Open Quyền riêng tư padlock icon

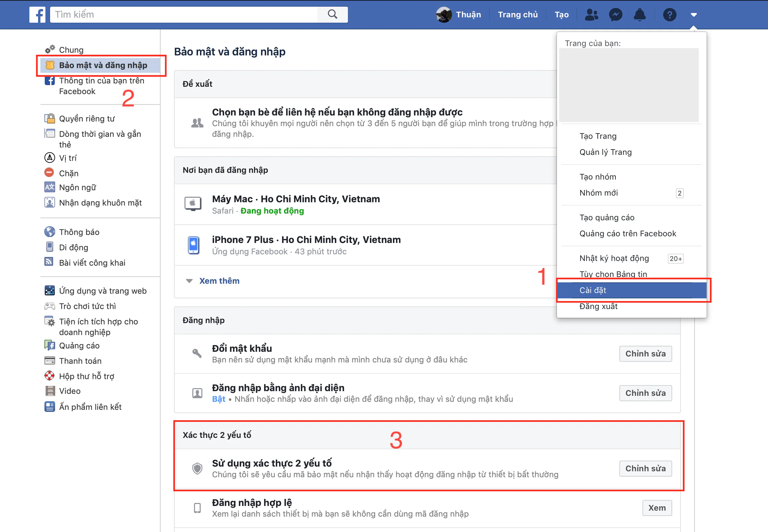click(50, 118)
